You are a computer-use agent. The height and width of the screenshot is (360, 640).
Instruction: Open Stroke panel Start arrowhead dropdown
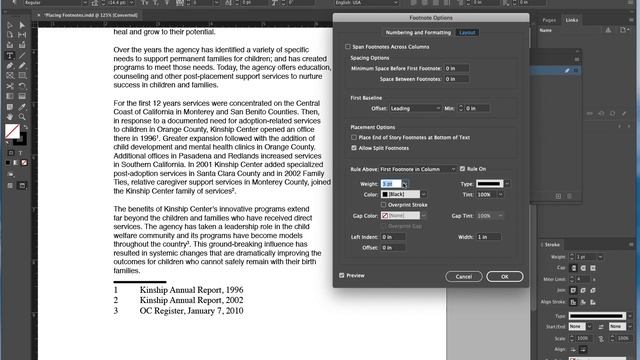pyautogui.click(x=589, y=327)
